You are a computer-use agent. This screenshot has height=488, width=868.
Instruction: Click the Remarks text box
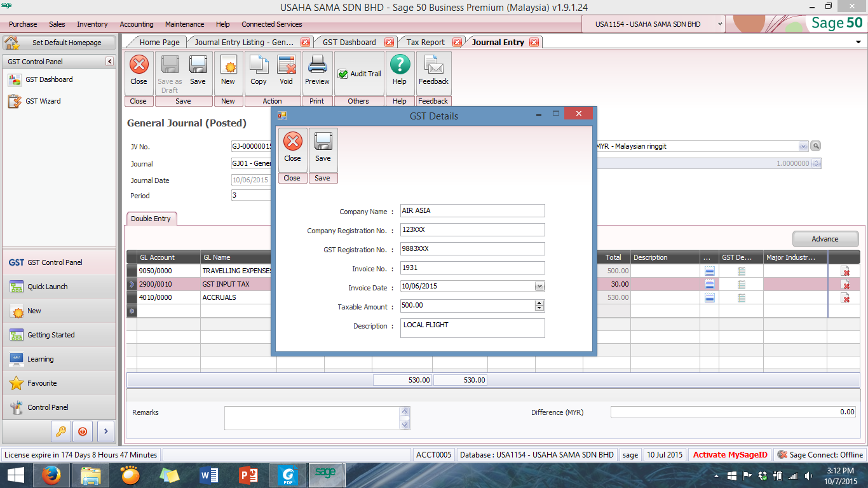311,418
